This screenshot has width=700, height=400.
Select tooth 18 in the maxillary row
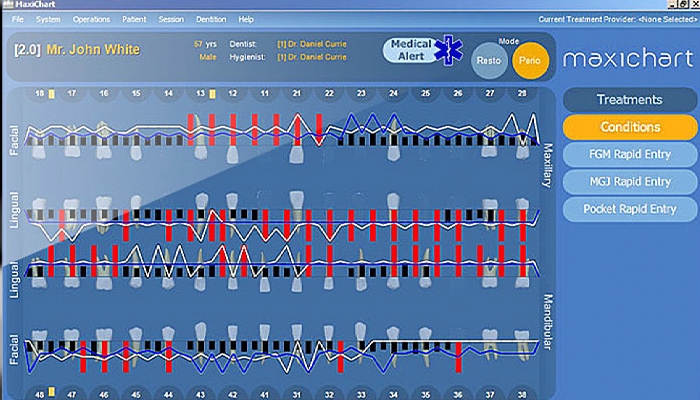[40, 93]
